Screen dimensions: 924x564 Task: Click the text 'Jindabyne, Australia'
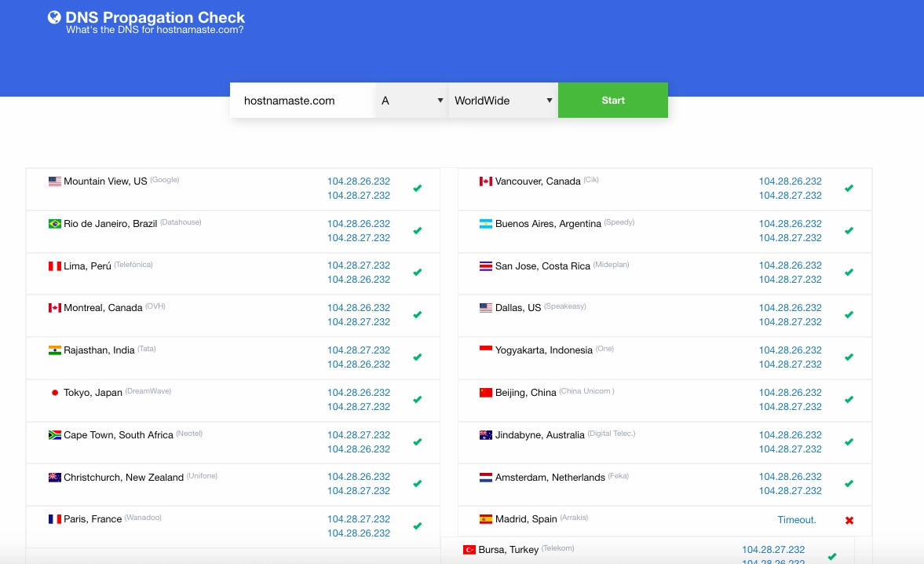pos(540,435)
